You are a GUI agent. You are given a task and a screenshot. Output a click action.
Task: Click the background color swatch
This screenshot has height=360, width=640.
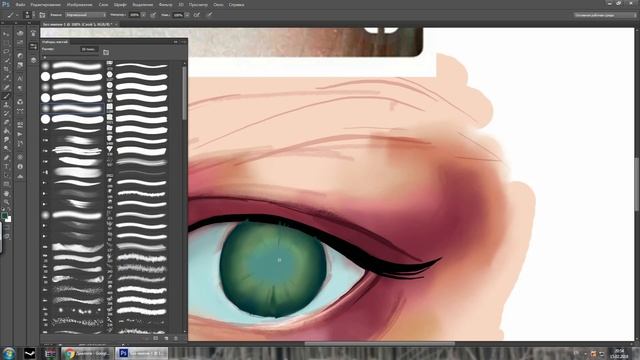9,219
